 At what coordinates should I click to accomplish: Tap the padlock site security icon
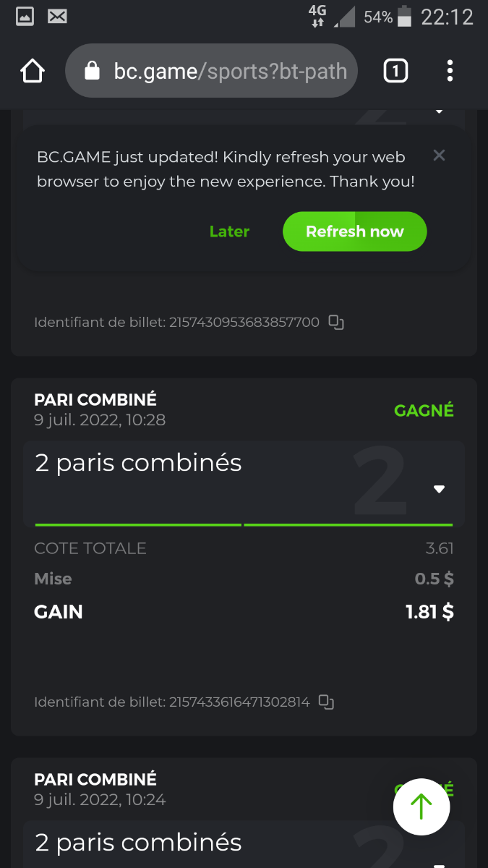(x=92, y=71)
